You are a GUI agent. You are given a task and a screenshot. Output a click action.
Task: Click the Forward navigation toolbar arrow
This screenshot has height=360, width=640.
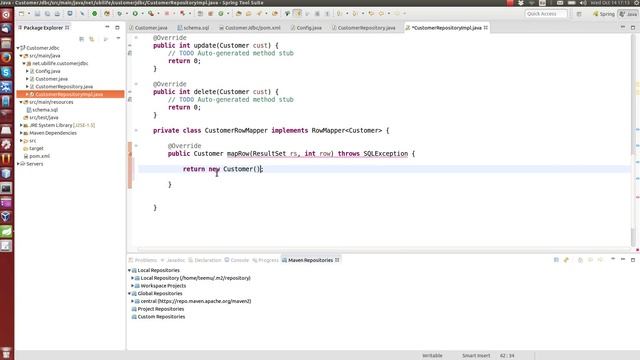pos(397,13)
